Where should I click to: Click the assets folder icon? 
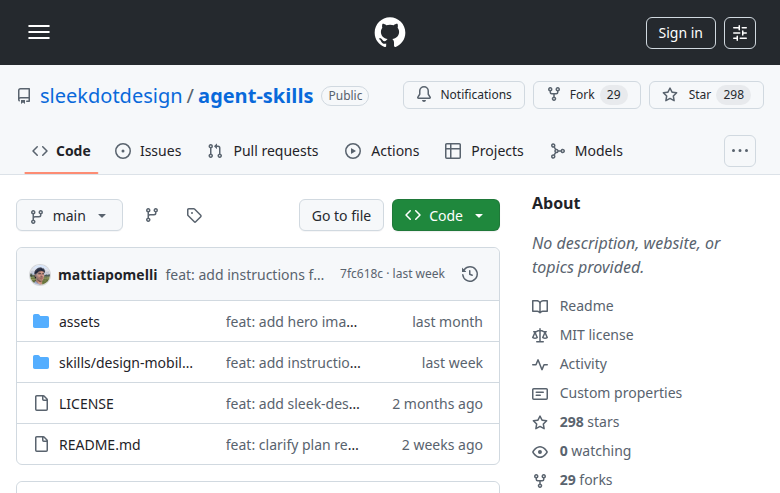pyautogui.click(x=41, y=321)
